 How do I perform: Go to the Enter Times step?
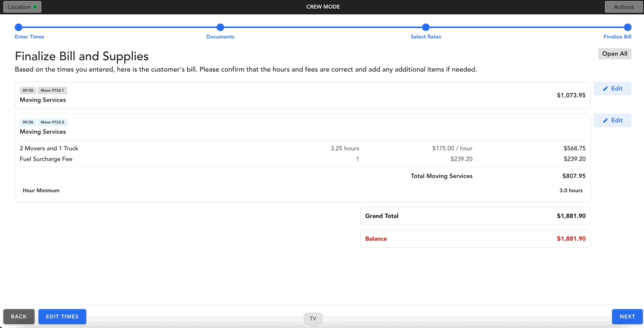30,37
